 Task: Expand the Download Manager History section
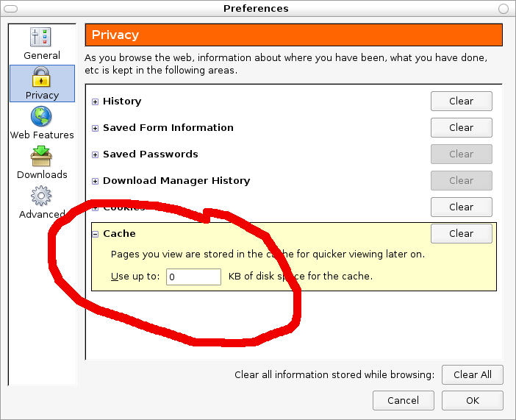[x=95, y=181]
